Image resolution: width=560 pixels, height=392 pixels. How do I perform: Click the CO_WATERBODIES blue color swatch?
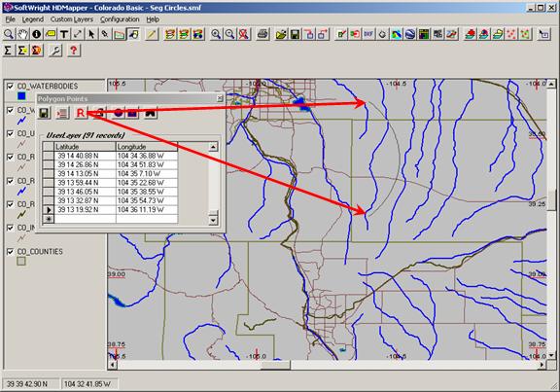point(21,96)
